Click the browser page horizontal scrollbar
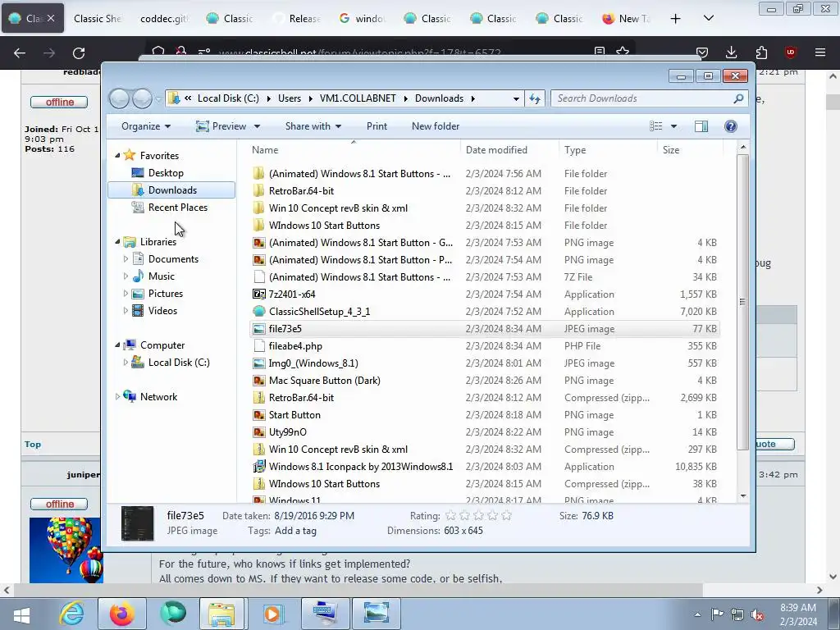This screenshot has height=630, width=840. coord(358,590)
